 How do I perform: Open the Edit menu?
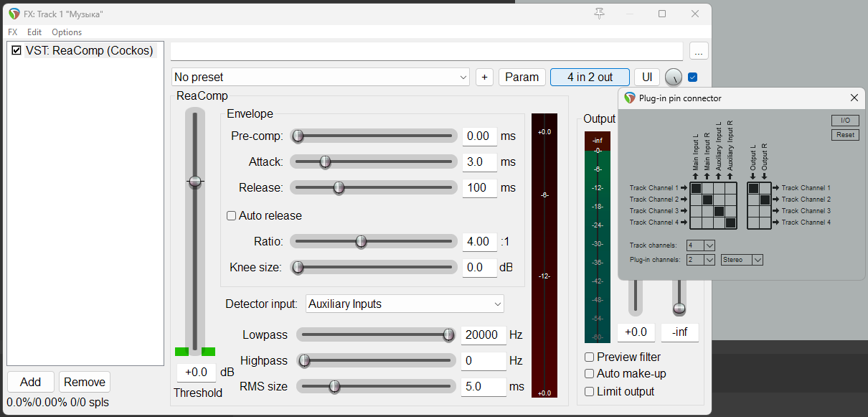click(x=34, y=32)
